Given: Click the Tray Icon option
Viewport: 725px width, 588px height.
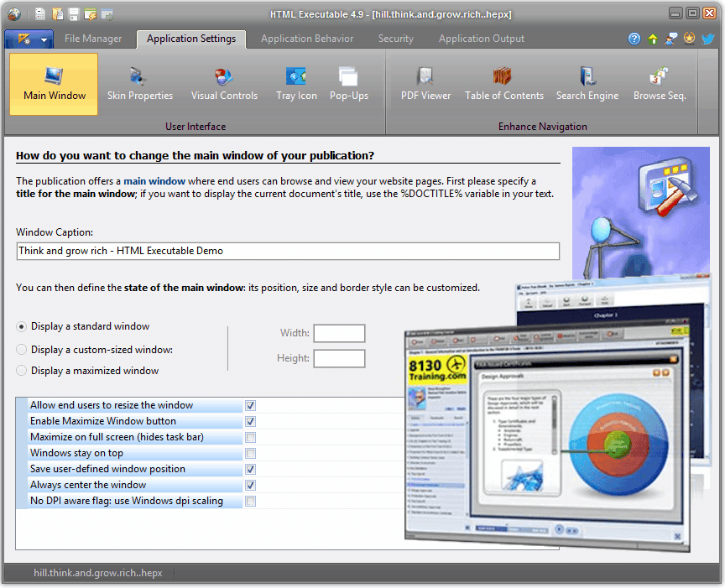Looking at the screenshot, I should tap(295, 84).
